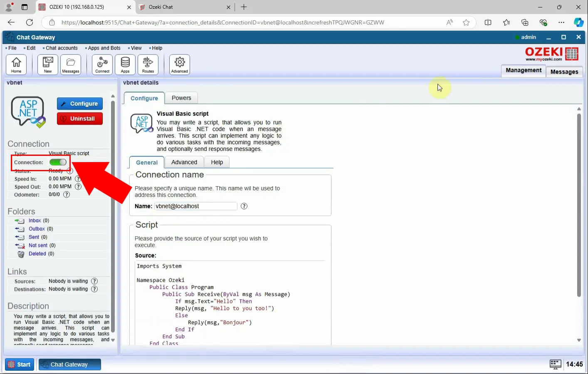This screenshot has height=374, width=588.
Task: Open the Apps and Bots menu
Action: pyautogui.click(x=104, y=48)
